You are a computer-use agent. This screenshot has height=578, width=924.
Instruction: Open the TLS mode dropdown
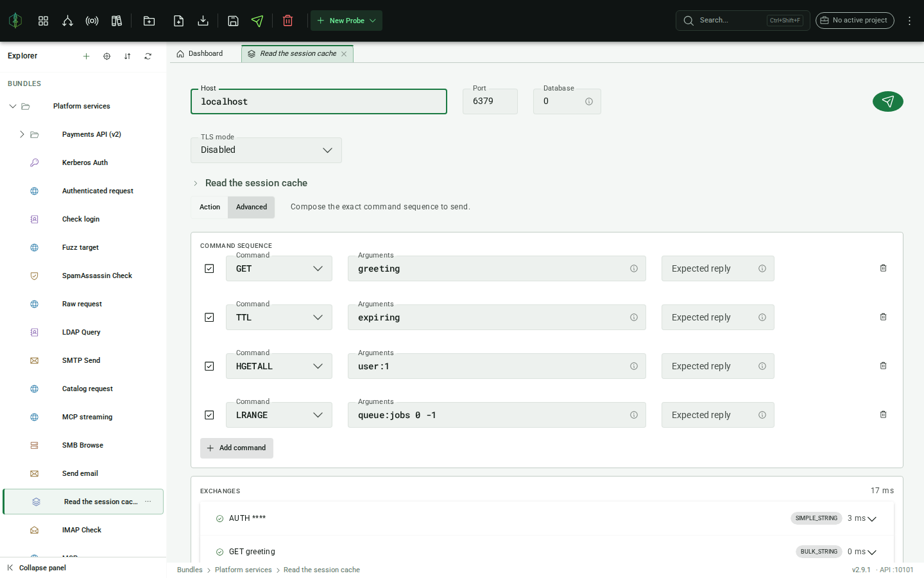[266, 150]
